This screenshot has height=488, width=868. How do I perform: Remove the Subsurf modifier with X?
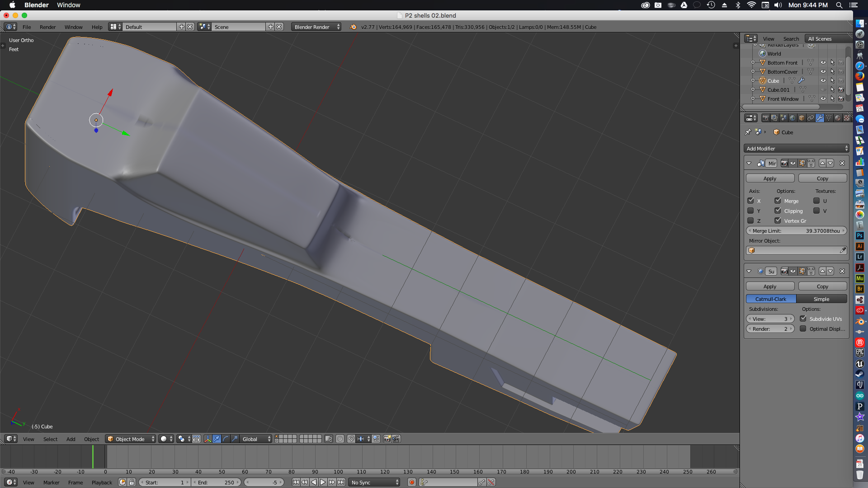tap(842, 271)
